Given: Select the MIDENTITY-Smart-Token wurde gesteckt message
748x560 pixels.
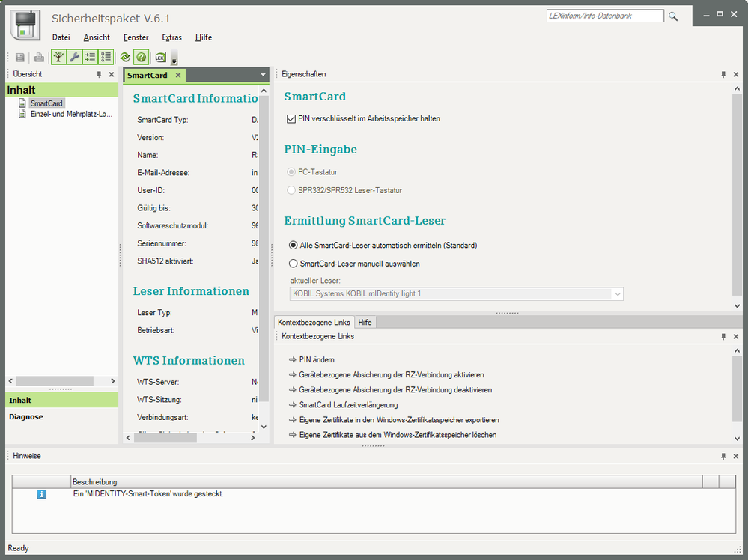Looking at the screenshot, I should coord(148,494).
